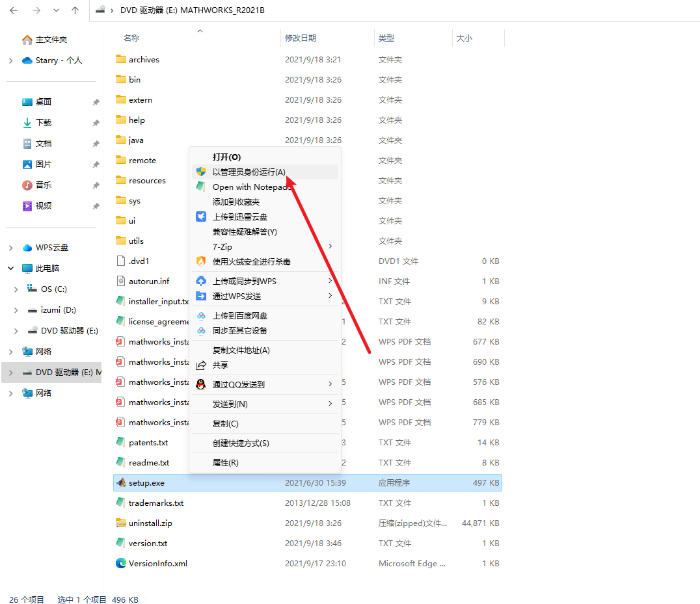Choose 复制(C) menu entry
The height and width of the screenshot is (604, 700).
pyautogui.click(x=265, y=424)
